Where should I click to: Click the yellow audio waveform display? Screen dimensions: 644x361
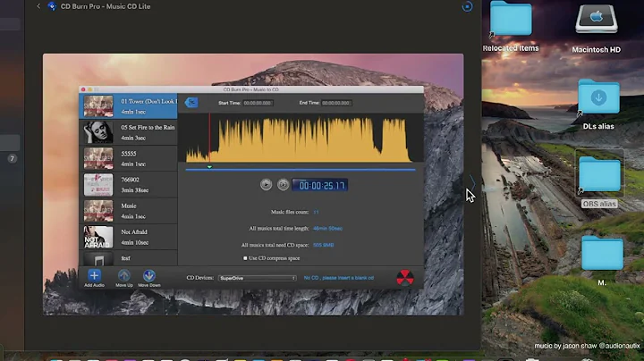coord(299,139)
